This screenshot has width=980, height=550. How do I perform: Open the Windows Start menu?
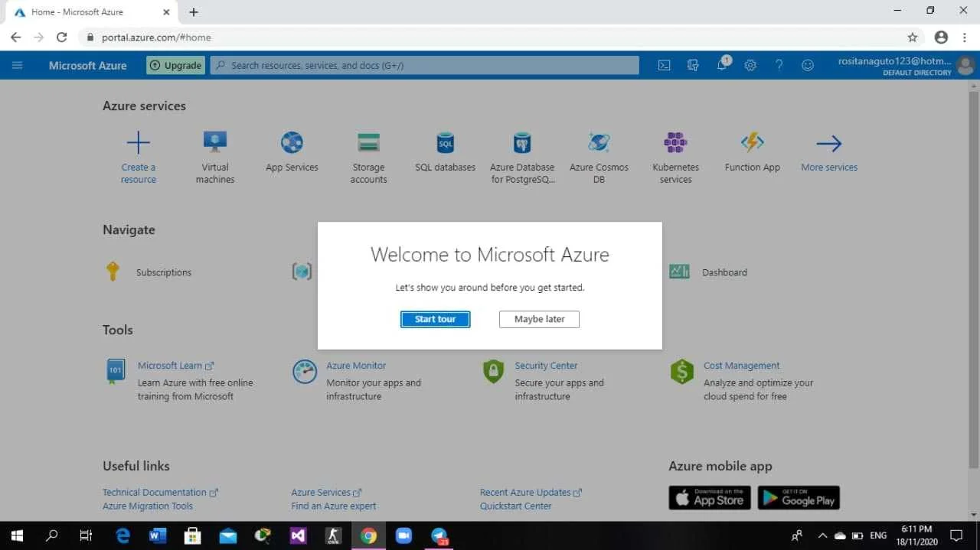click(x=16, y=536)
